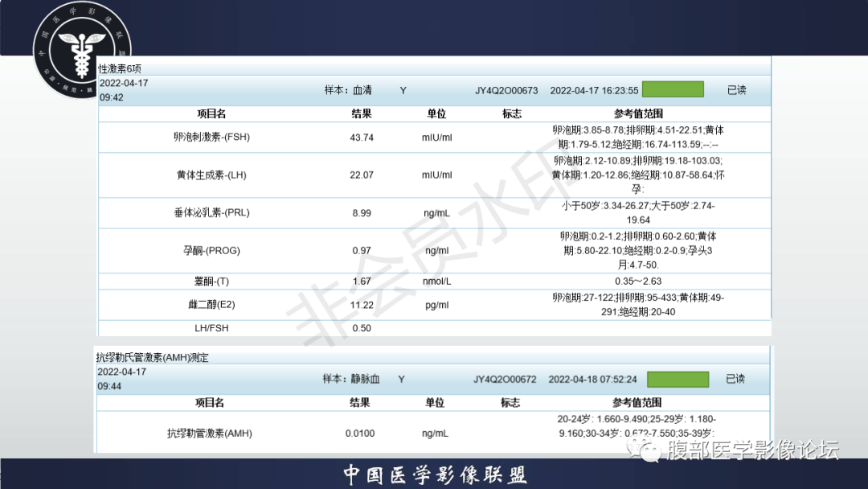Click 项目名 header in AMH table
Screen dimensions: 868x489
[210, 403]
